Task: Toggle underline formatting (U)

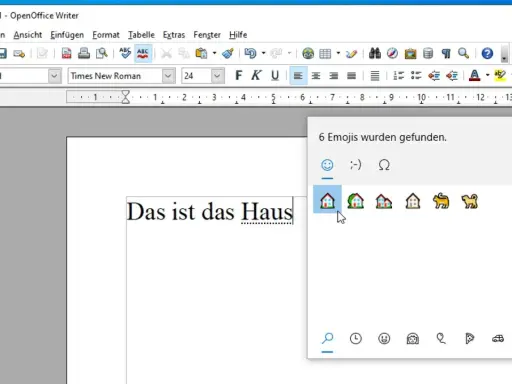Action: coord(275,76)
